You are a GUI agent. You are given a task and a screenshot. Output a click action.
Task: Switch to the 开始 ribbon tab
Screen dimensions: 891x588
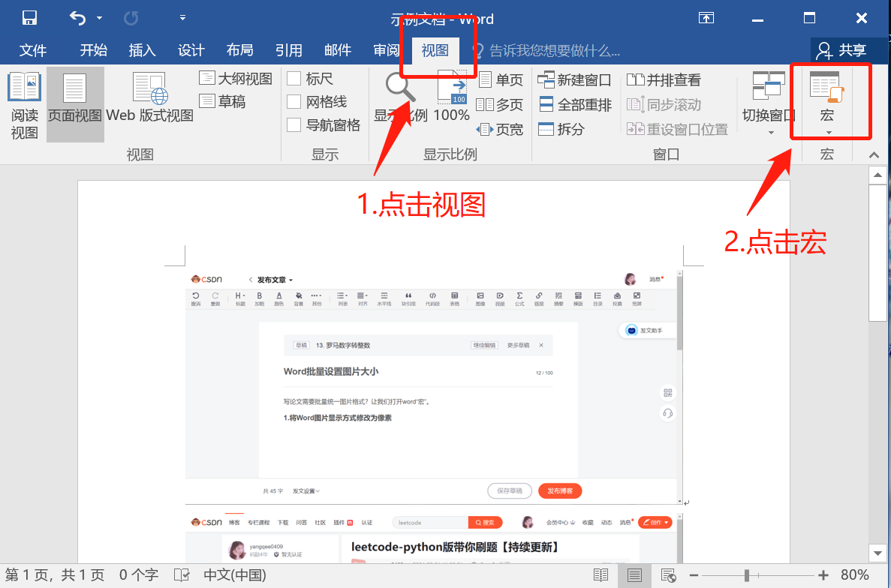click(93, 50)
